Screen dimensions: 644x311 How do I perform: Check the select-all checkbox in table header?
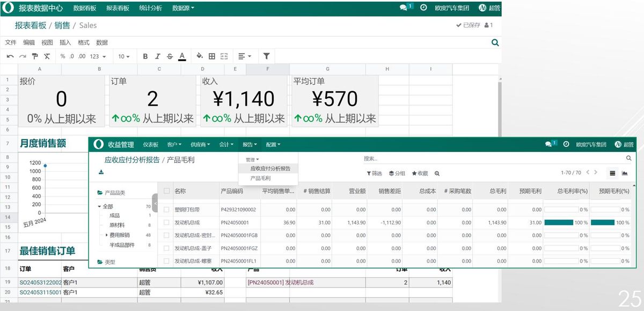166,191
